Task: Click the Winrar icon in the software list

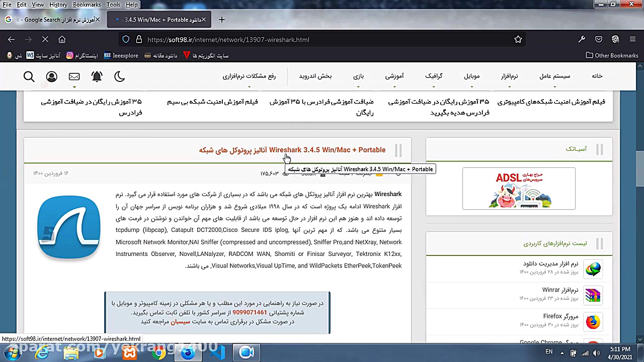Action: click(x=593, y=296)
